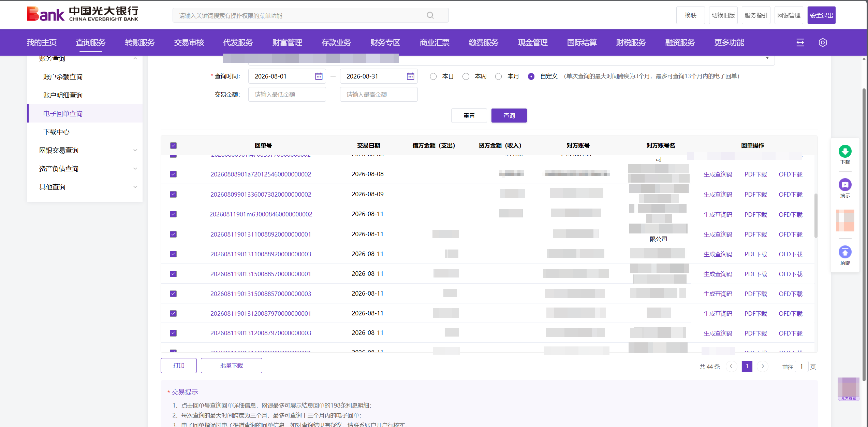Toggle the select-all header checkbox
Screen dimensions: 868x427
click(173, 146)
